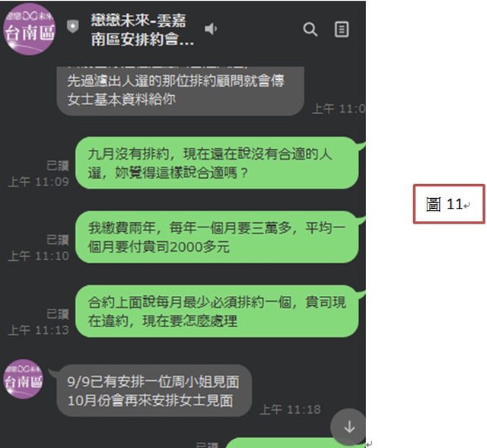Click the 上午 11:13 timestamp
The image size is (487, 448).
tap(38, 330)
